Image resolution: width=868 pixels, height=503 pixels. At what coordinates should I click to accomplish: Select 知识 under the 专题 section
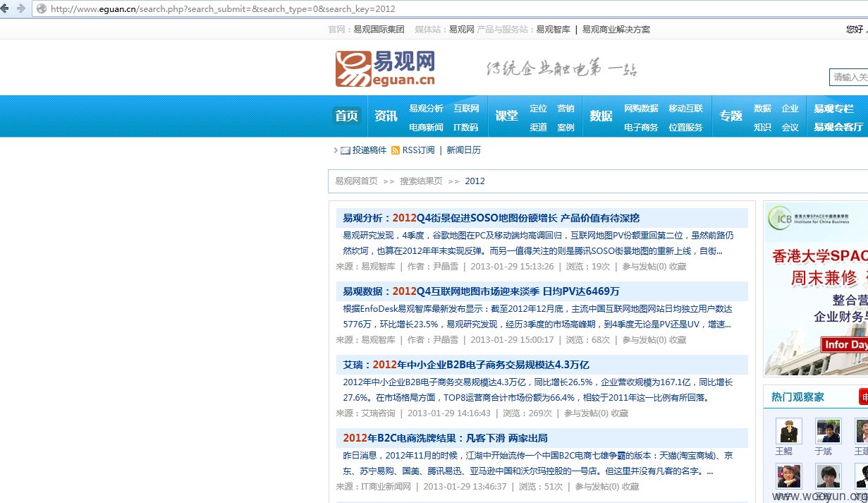point(762,128)
